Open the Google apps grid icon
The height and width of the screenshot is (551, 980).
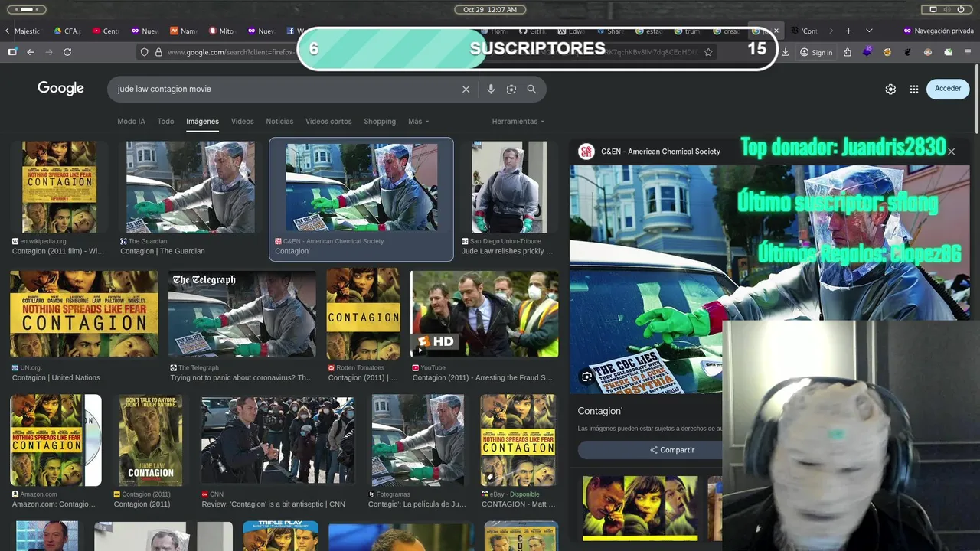pos(914,89)
